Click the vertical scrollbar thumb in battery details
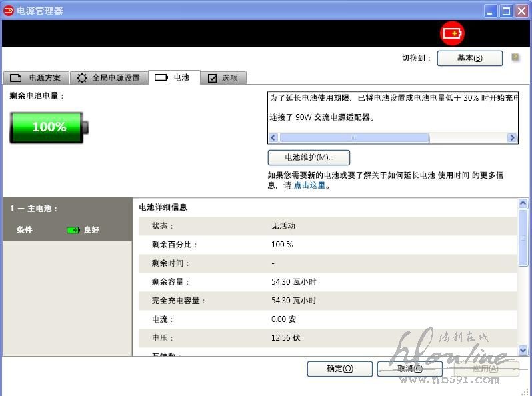This screenshot has height=396, width=532. tap(523, 238)
